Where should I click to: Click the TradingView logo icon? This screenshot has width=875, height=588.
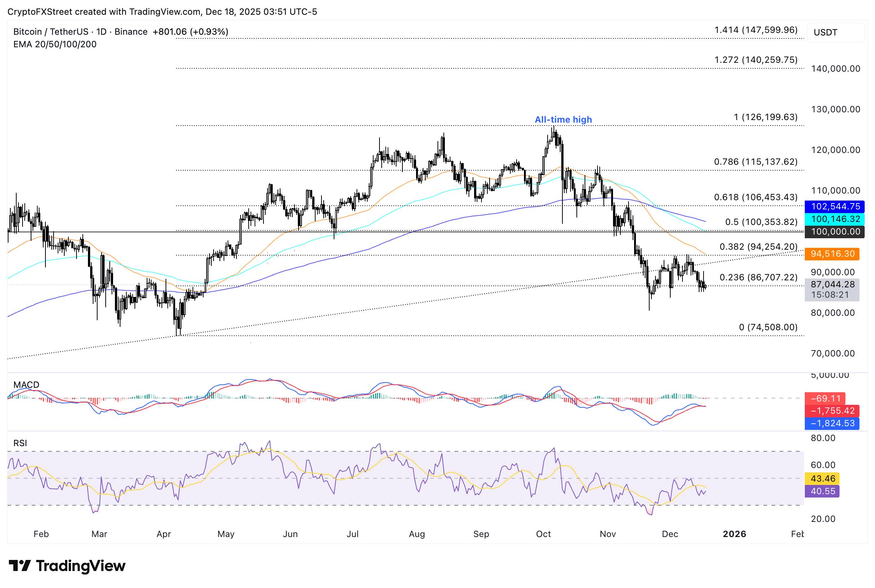(20, 565)
